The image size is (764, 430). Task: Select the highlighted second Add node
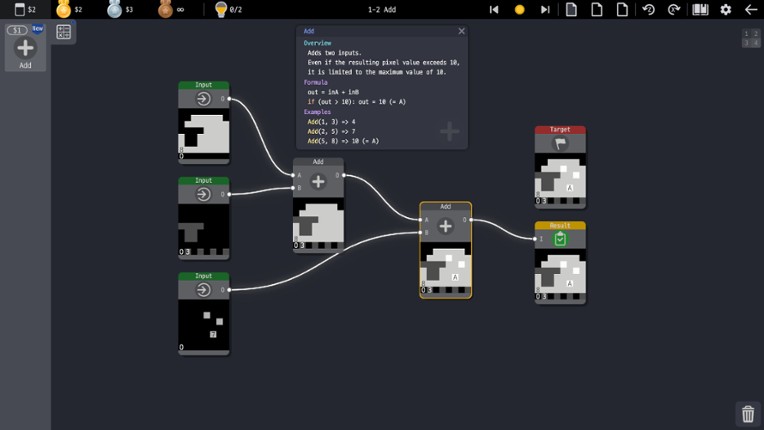point(445,226)
